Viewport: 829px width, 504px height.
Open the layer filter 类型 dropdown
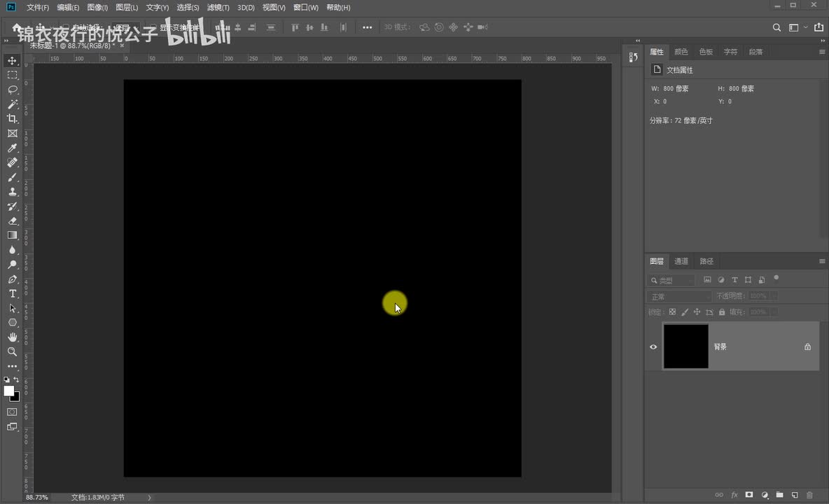671,280
